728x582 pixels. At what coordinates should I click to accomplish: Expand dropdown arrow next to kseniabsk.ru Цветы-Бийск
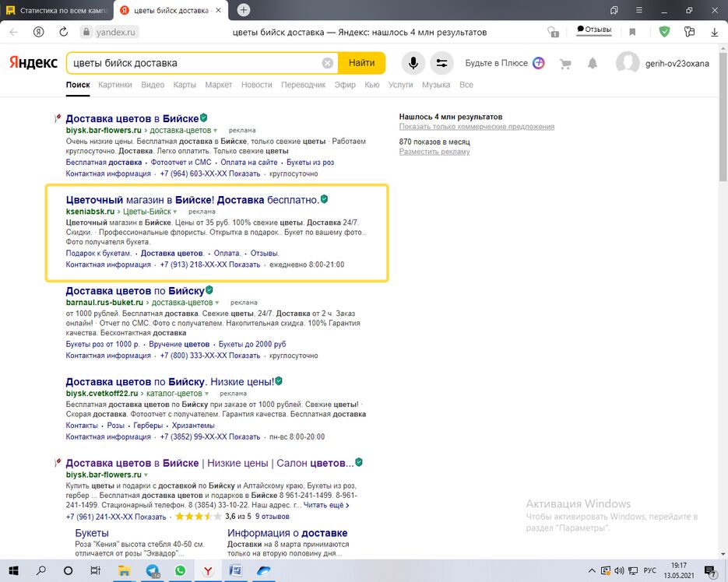[x=175, y=212]
